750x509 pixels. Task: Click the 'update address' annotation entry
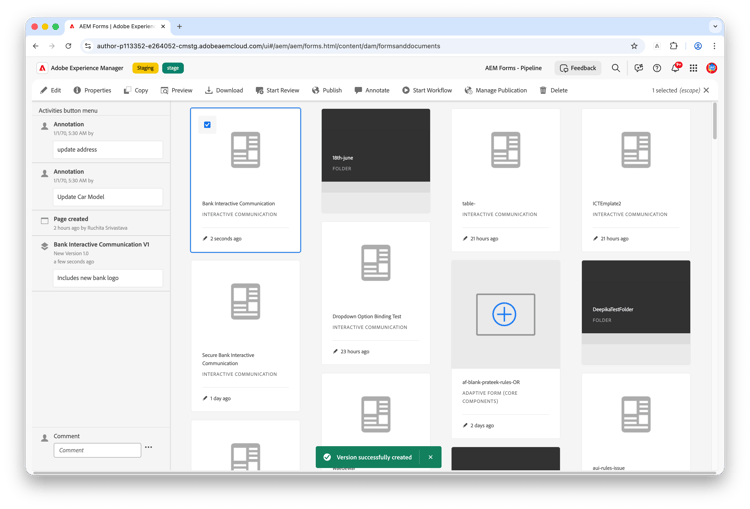[108, 150]
